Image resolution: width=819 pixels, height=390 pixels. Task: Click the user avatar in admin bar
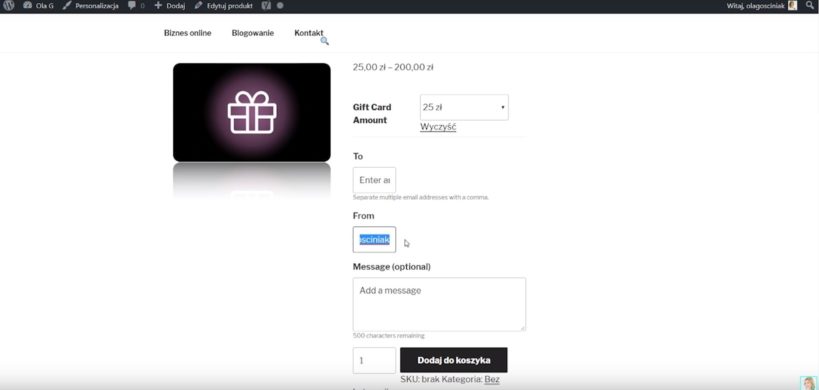point(792,6)
